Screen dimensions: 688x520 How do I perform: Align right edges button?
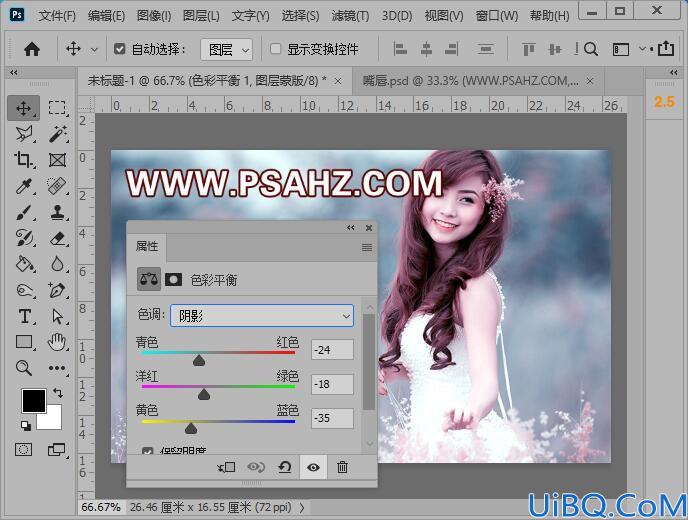coord(452,49)
